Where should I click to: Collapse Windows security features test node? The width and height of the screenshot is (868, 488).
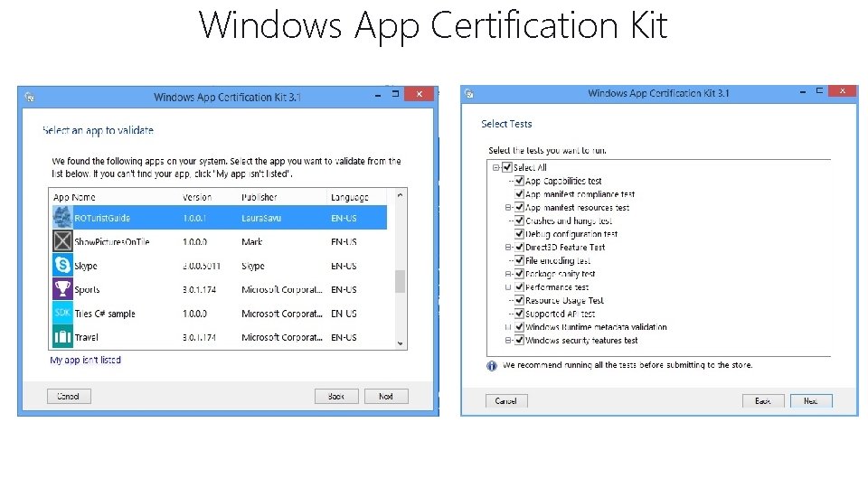coord(507,341)
